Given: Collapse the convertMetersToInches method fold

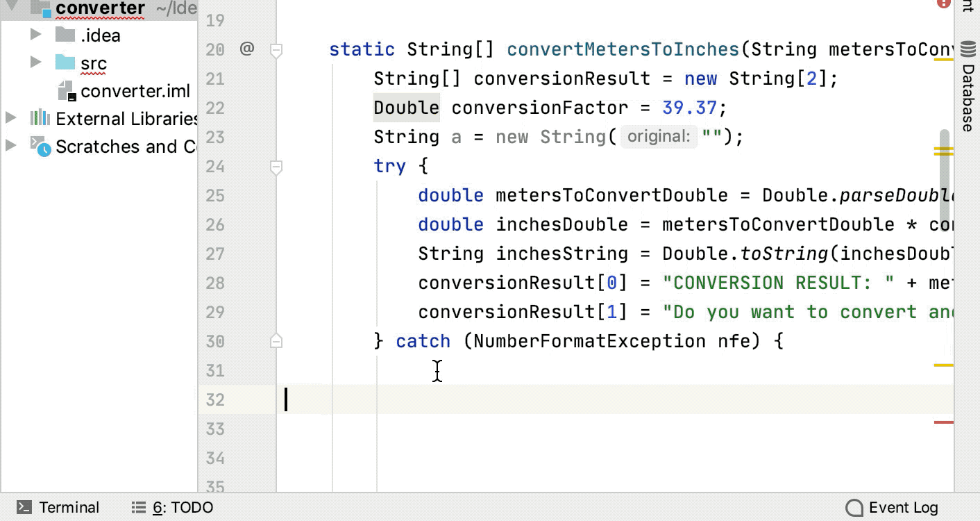Looking at the screenshot, I should pos(276,49).
